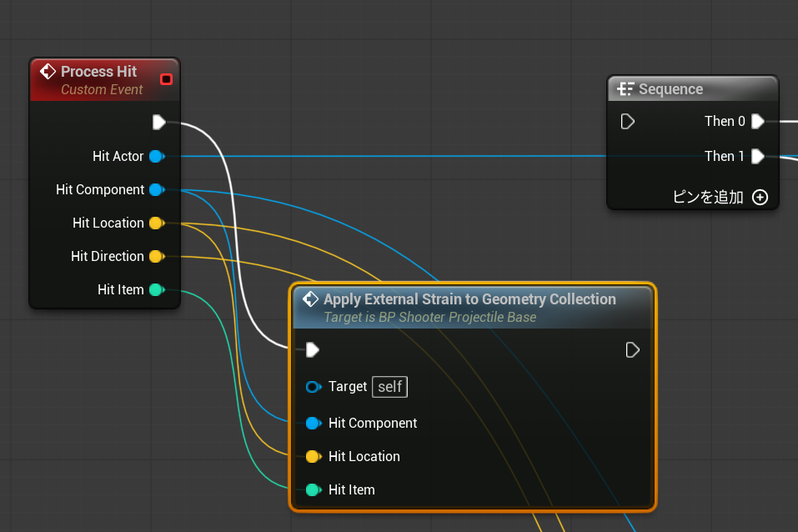Viewport: 798px width, 532px height.
Task: Click the self target field
Action: (389, 387)
